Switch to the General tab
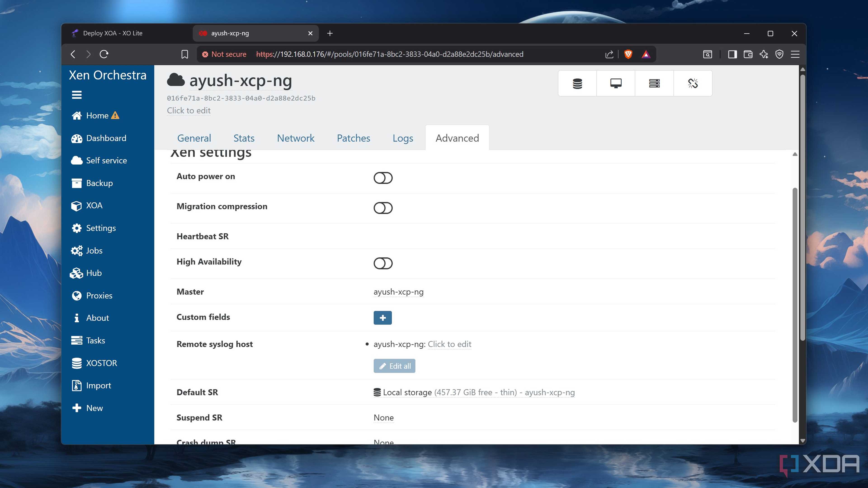Screen dimensions: 868x488 coord(194,138)
